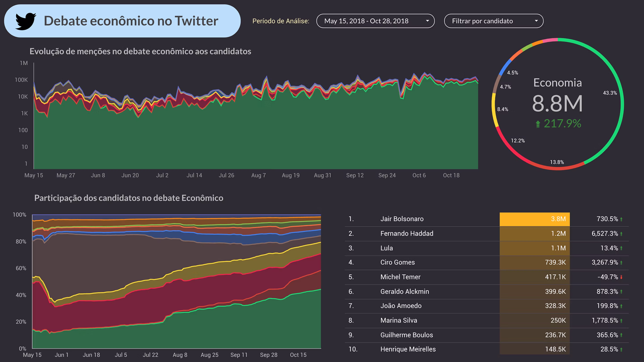The width and height of the screenshot is (644, 362).
Task: Select the Henrique Meirelles table row name
Action: [x=408, y=349]
